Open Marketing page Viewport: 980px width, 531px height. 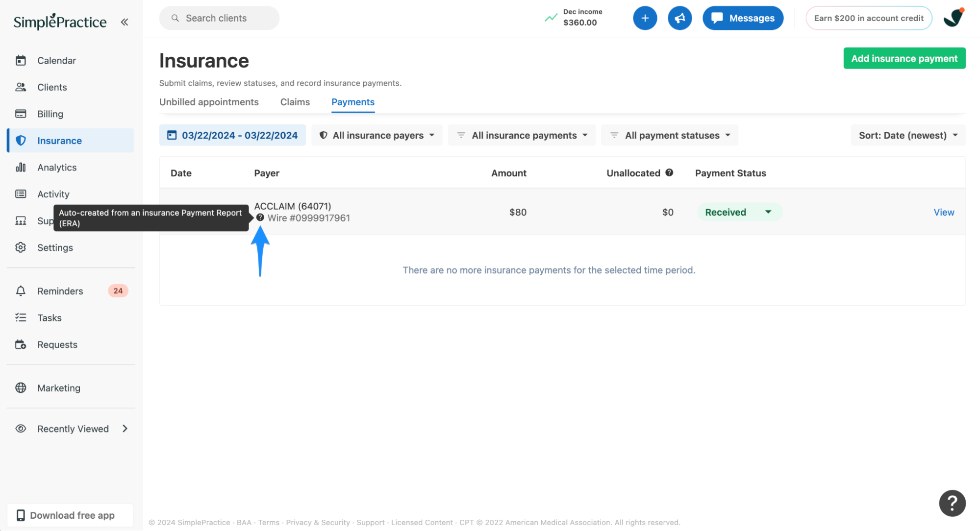(x=58, y=388)
